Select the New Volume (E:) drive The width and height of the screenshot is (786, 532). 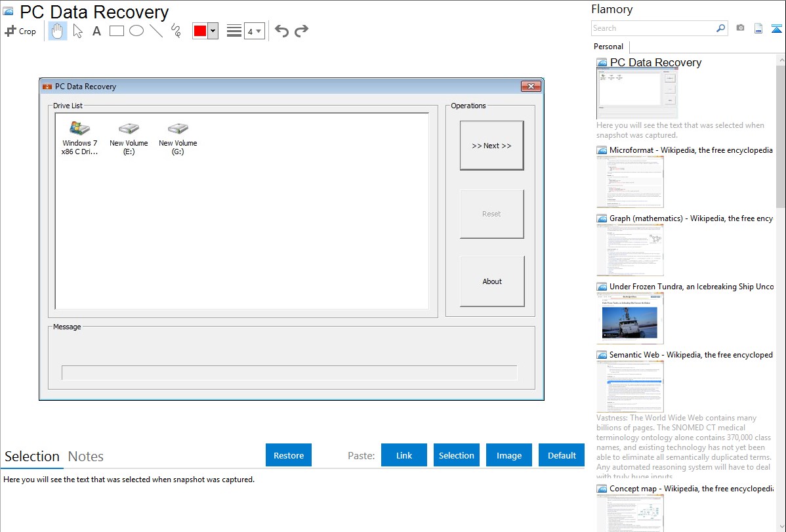pos(129,138)
